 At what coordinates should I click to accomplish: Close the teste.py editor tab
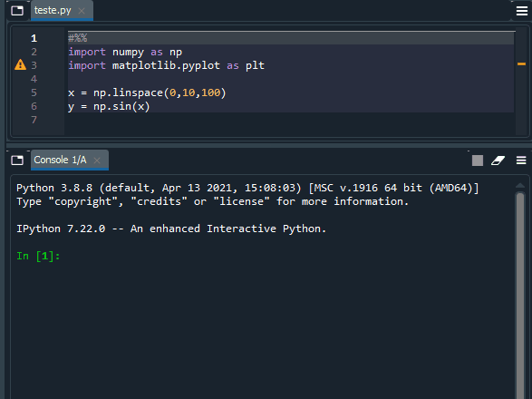pyautogui.click(x=82, y=11)
